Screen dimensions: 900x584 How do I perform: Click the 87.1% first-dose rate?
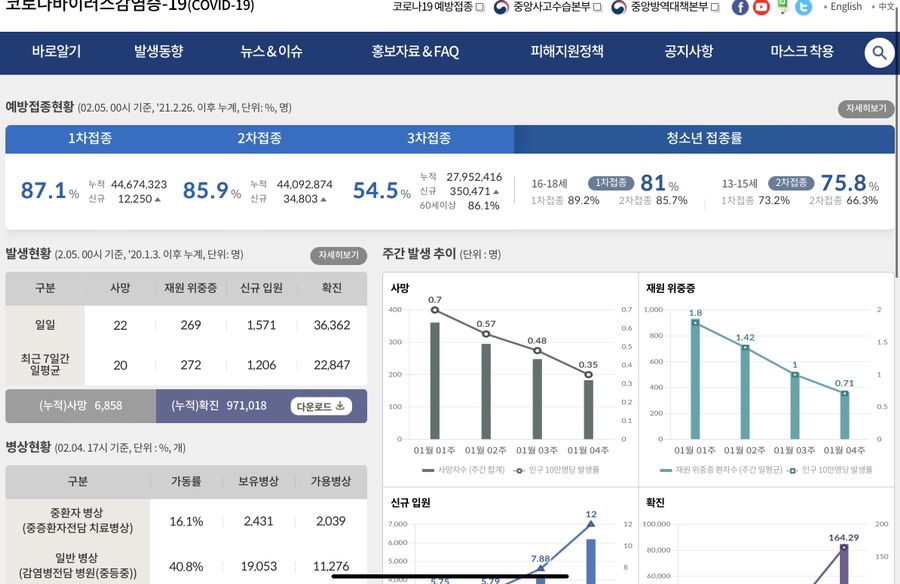point(49,191)
